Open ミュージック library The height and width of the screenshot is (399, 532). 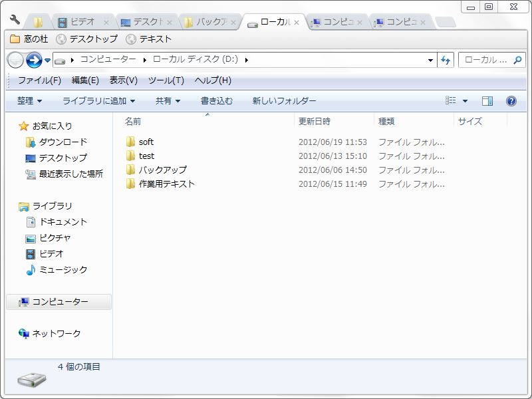coord(57,270)
